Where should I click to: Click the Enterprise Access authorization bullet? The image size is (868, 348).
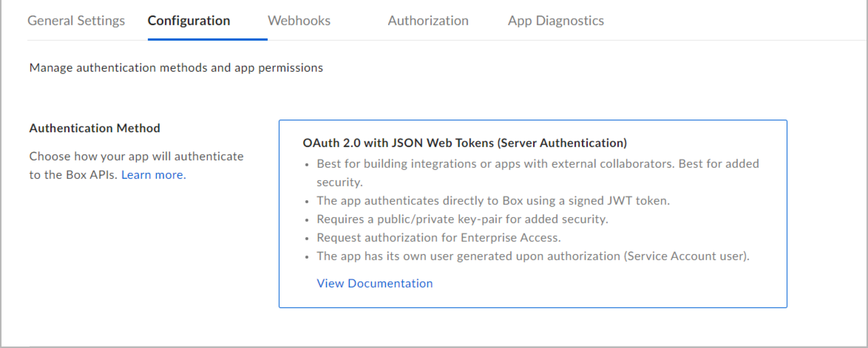point(438,238)
